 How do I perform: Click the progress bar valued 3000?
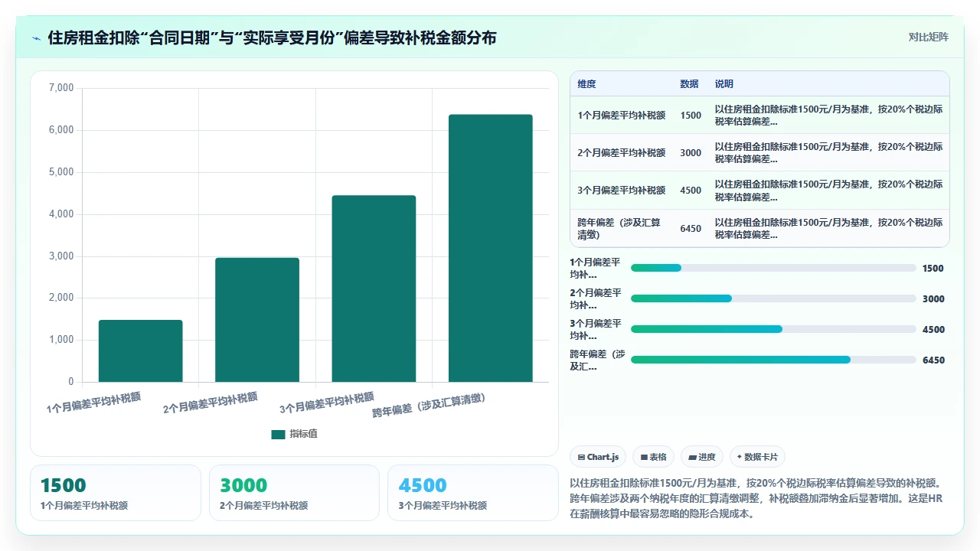773,298
